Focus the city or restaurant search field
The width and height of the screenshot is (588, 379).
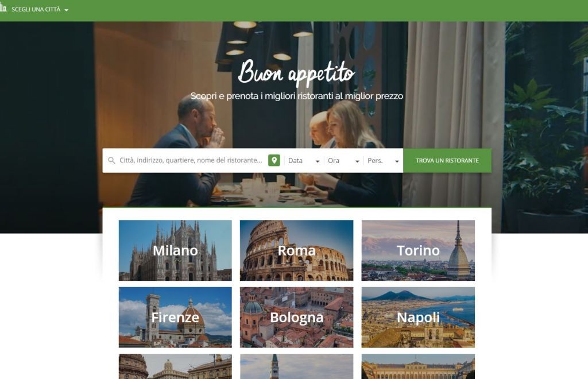pyautogui.click(x=191, y=160)
